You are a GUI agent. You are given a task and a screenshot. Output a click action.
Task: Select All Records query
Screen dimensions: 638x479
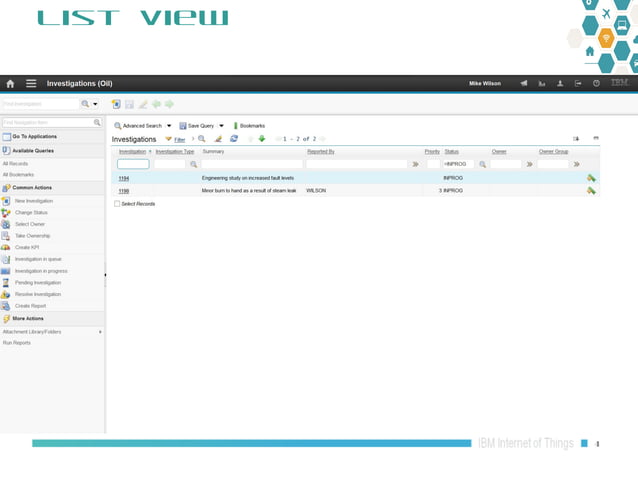15,164
